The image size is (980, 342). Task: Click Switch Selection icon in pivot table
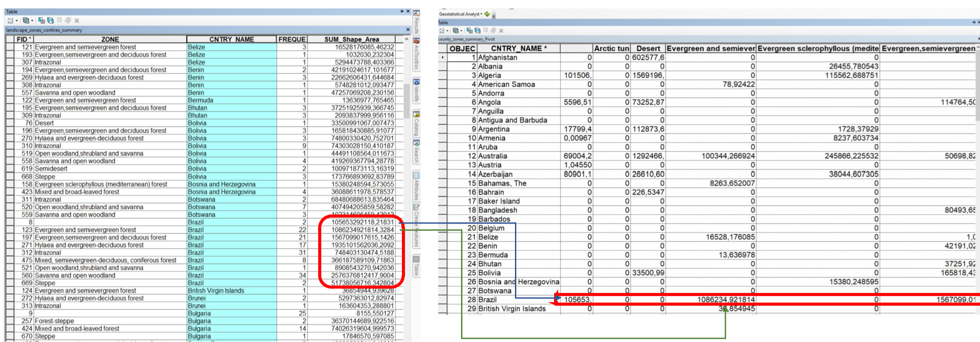click(477, 31)
